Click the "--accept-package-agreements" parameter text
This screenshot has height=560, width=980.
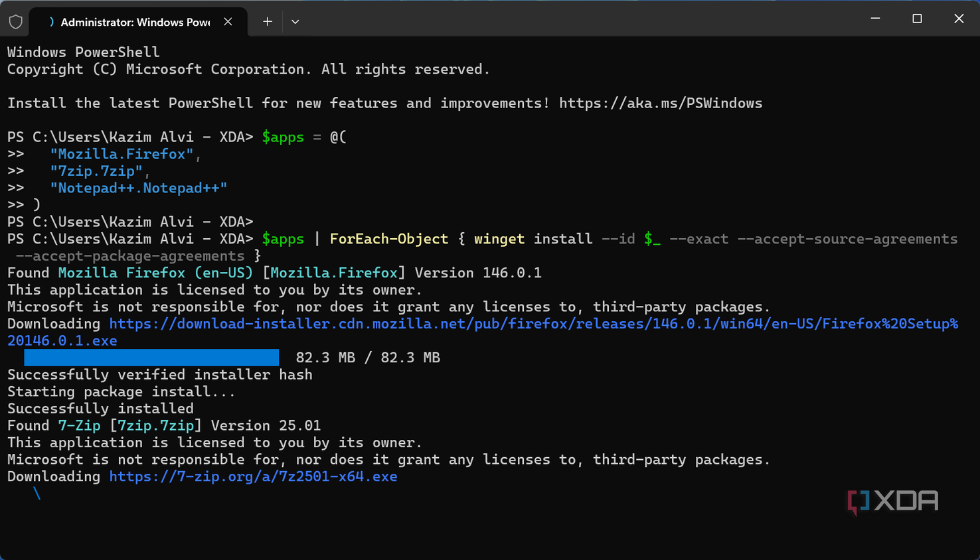pos(130,256)
